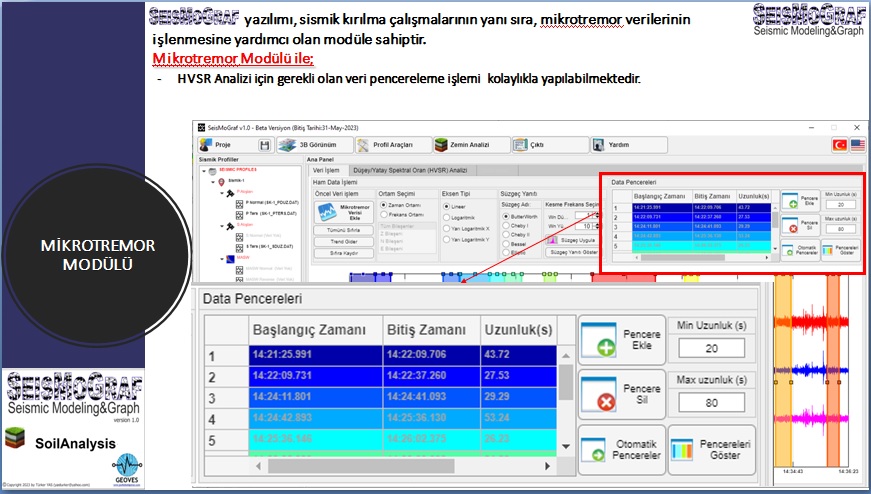Open the 3B Görünüm toolbar button

click(x=315, y=145)
